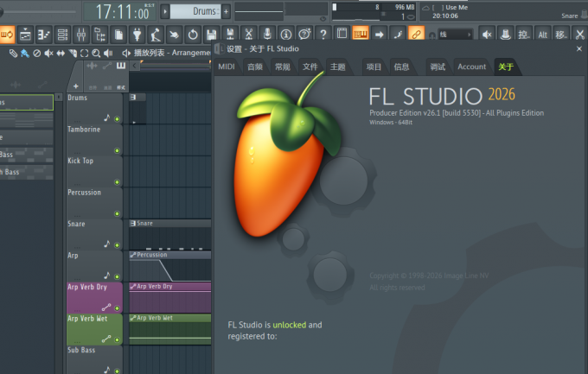This screenshot has height=374, width=588.
Task: Click the stamp tool icon in toolbar
Action: coord(506,35)
